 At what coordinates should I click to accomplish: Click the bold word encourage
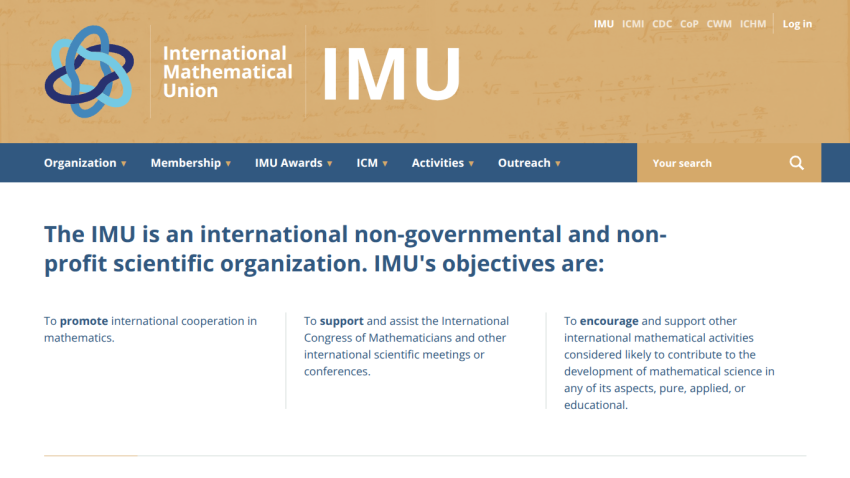click(x=609, y=321)
